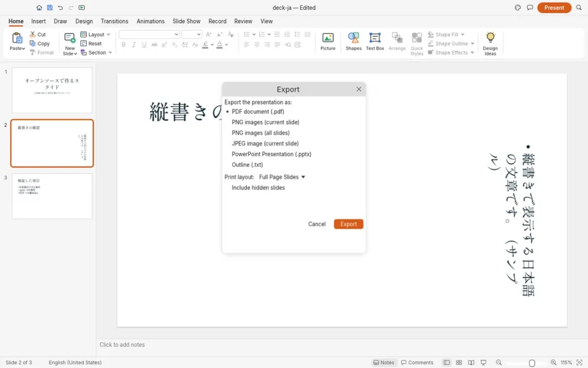The image size is (588, 368).
Task: Click the Home icon in title bar
Action: 39,7
